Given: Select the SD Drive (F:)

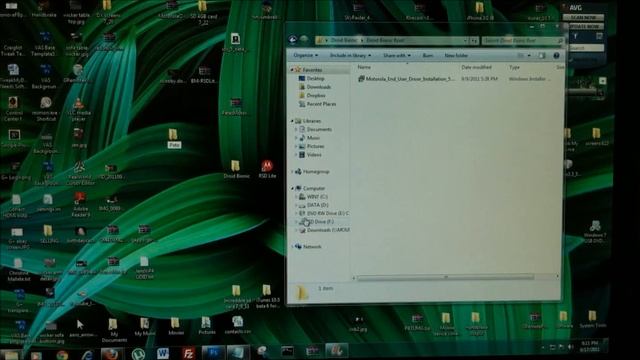Looking at the screenshot, I should point(320,222).
